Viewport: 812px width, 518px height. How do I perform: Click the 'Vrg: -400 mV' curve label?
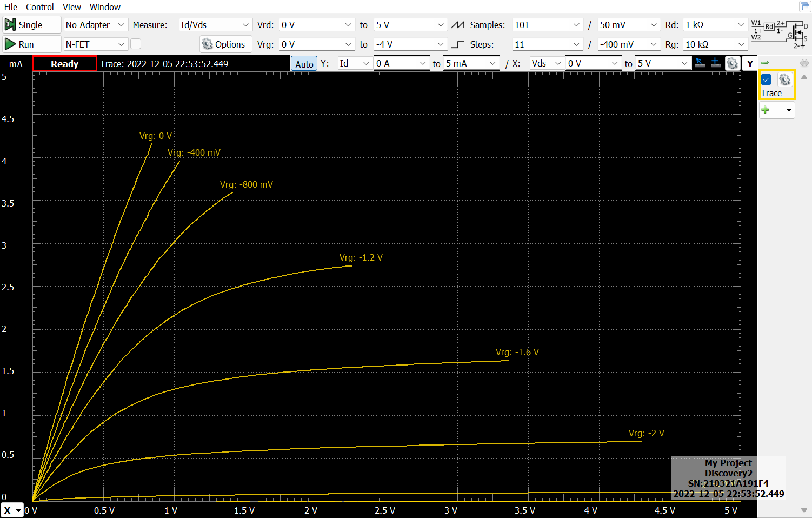(x=194, y=152)
